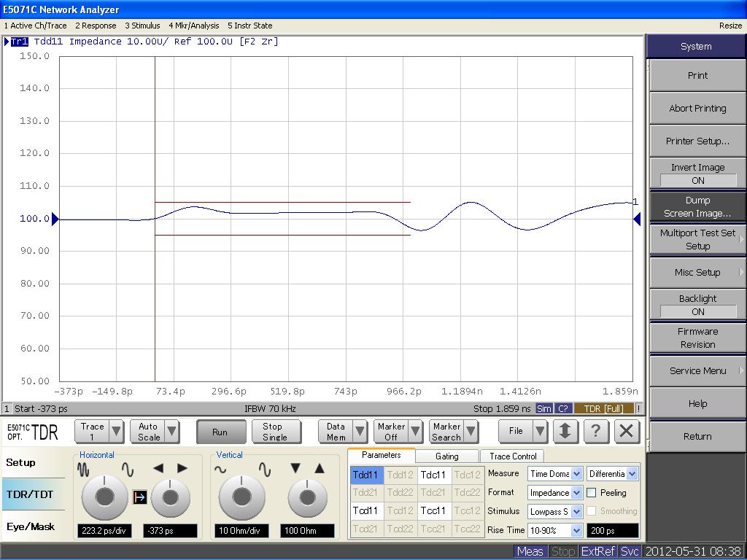Screen dimensions: 747x560
Task: Click the vertical position down arrow
Action: coord(295,468)
